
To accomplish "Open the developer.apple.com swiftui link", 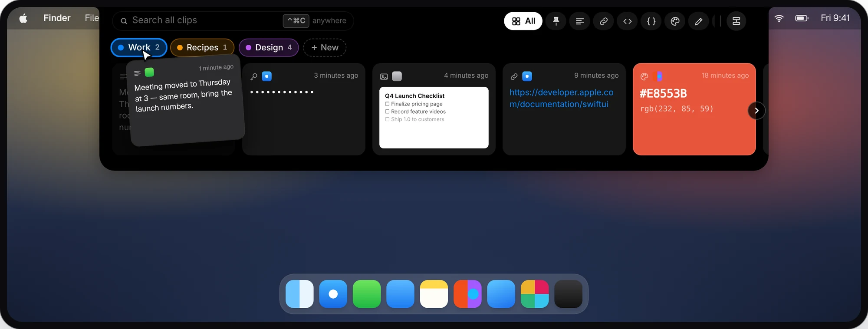I will click(561, 98).
